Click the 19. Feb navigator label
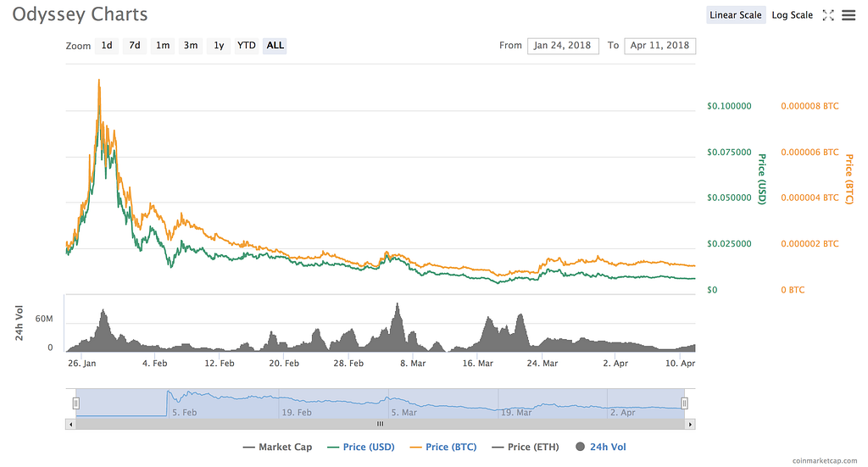868x467 pixels. point(297,413)
